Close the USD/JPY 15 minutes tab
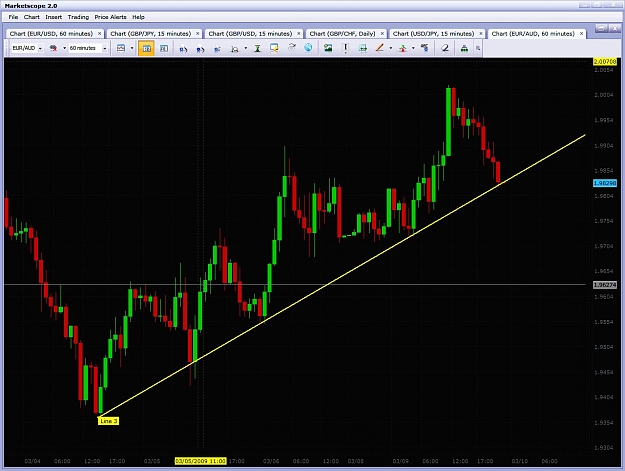 pos(481,34)
